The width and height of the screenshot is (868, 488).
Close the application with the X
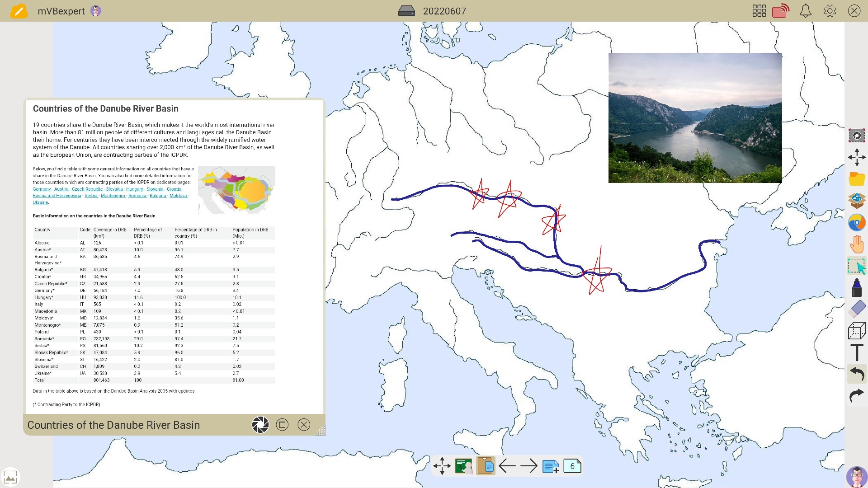(x=854, y=11)
